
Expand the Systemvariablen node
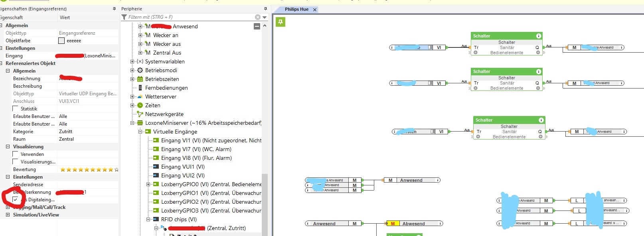(132, 61)
